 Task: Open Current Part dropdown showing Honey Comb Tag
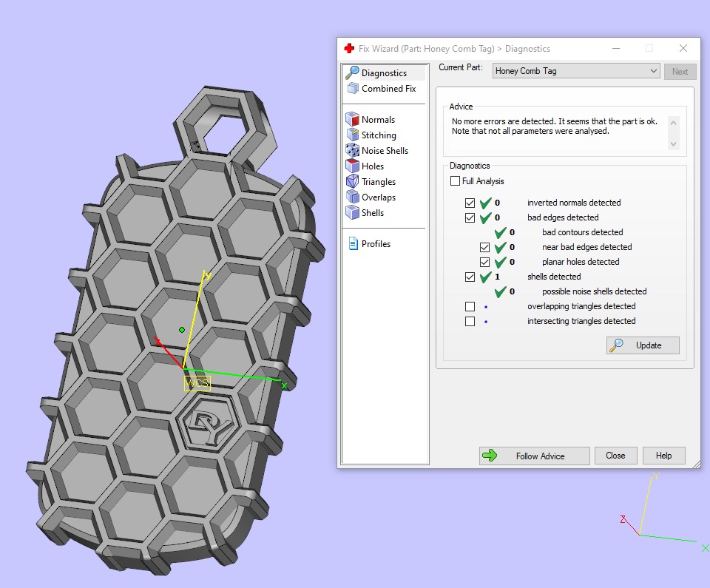(x=576, y=71)
